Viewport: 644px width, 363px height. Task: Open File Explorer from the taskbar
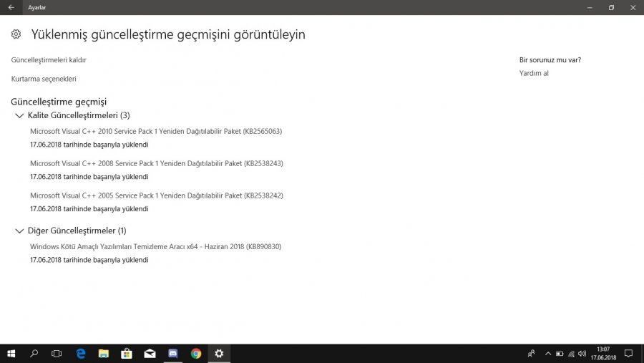point(104,354)
